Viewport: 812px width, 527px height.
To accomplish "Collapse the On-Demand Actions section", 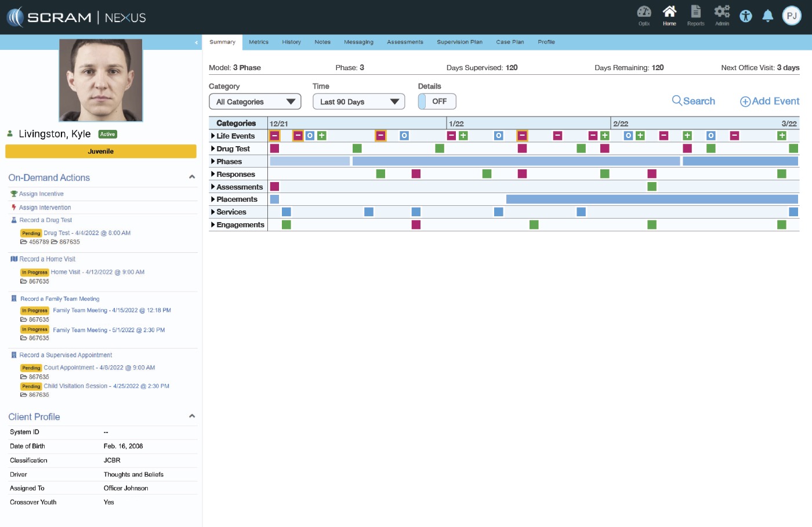I will pos(192,177).
